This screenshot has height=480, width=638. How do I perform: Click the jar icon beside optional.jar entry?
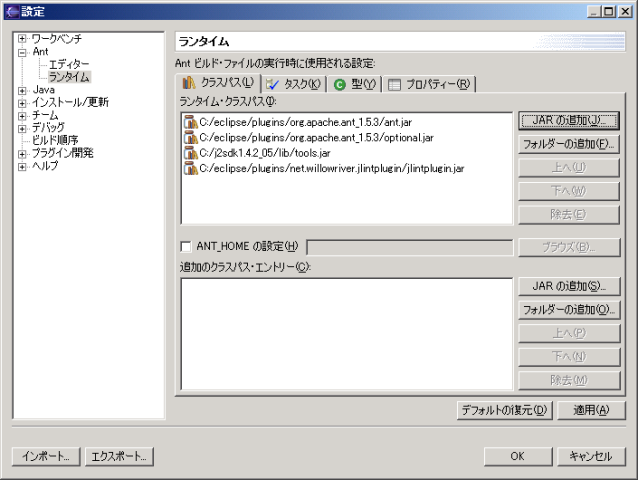point(190,137)
